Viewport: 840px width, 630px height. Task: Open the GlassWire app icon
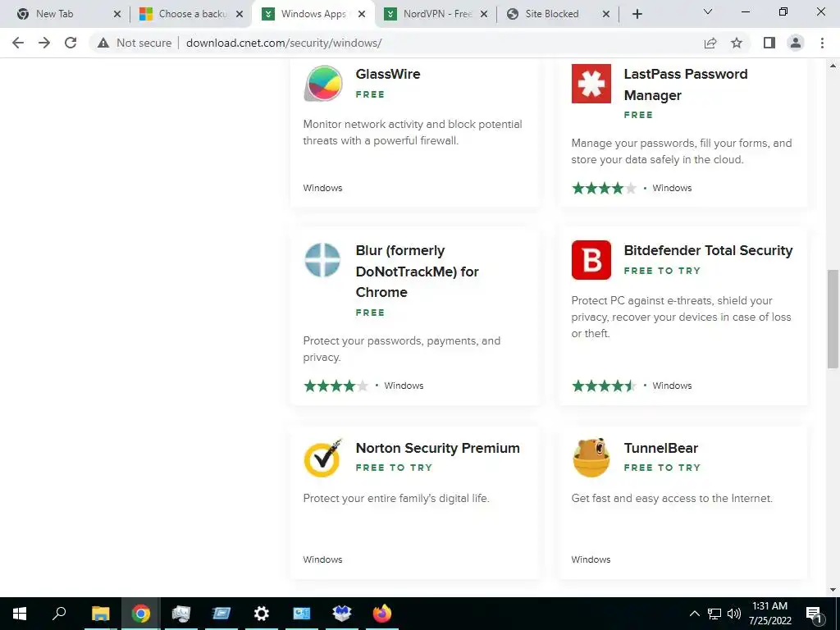pyautogui.click(x=323, y=84)
